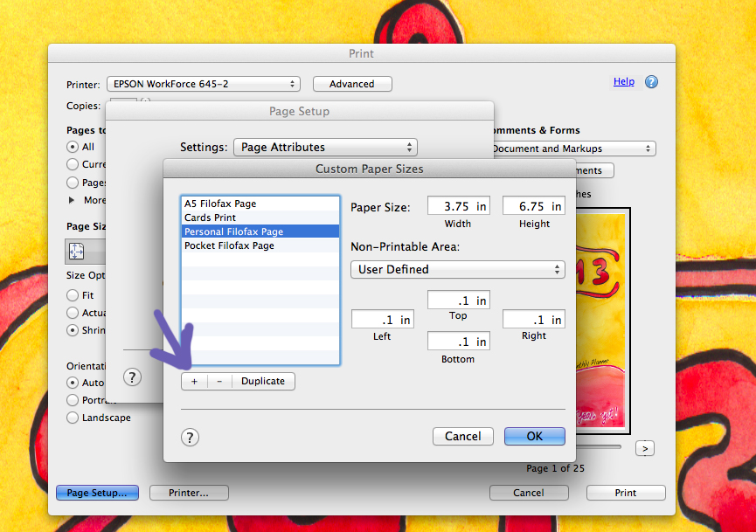Click the next page arrow button
Viewport: 756px width, 532px height.
pos(644,448)
